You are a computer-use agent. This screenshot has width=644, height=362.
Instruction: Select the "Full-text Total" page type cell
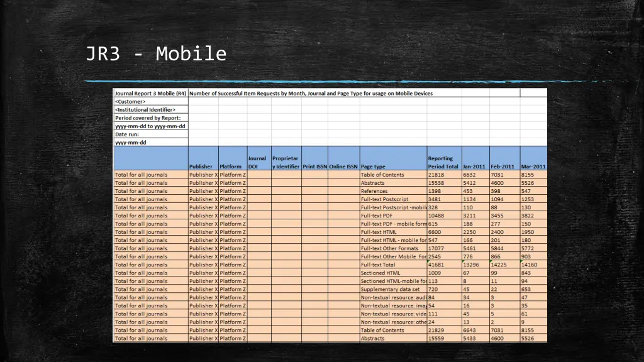coord(393,265)
